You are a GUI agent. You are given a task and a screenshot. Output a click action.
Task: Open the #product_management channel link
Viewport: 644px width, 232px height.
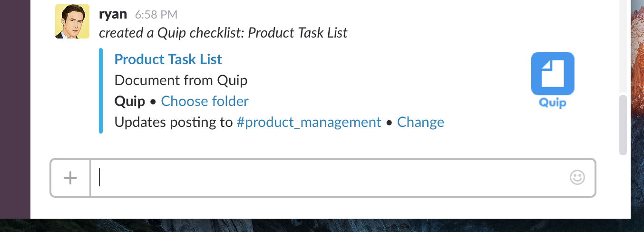tap(309, 122)
